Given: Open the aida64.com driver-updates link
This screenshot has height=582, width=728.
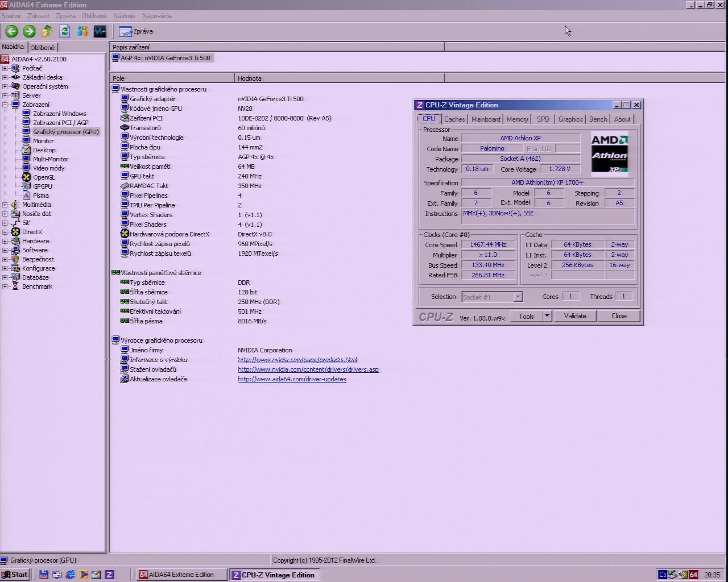Looking at the screenshot, I should pyautogui.click(x=292, y=379).
